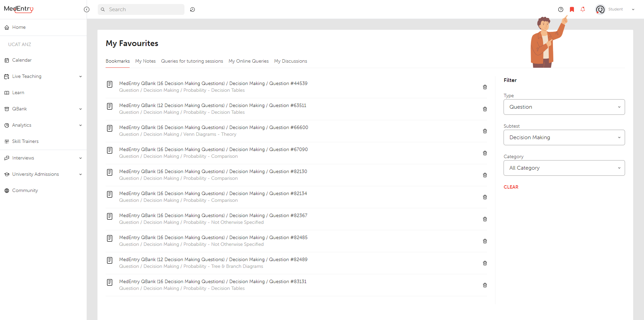Open the red bookmark favourites icon
The image size is (644, 320).
coord(572,9)
